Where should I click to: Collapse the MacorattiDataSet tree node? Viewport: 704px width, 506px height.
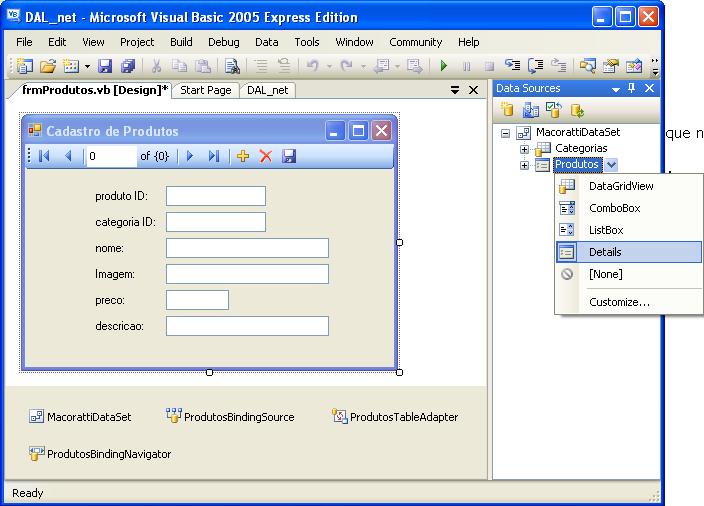506,133
